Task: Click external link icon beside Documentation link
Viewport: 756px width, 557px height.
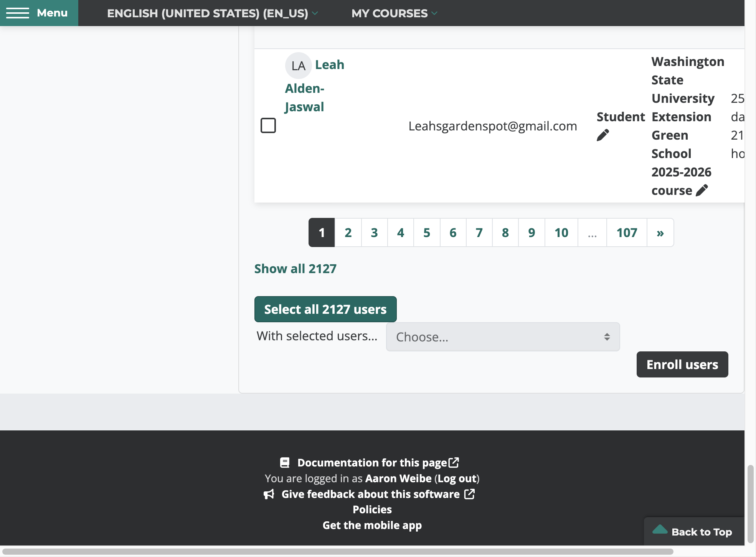Action: 454,462
